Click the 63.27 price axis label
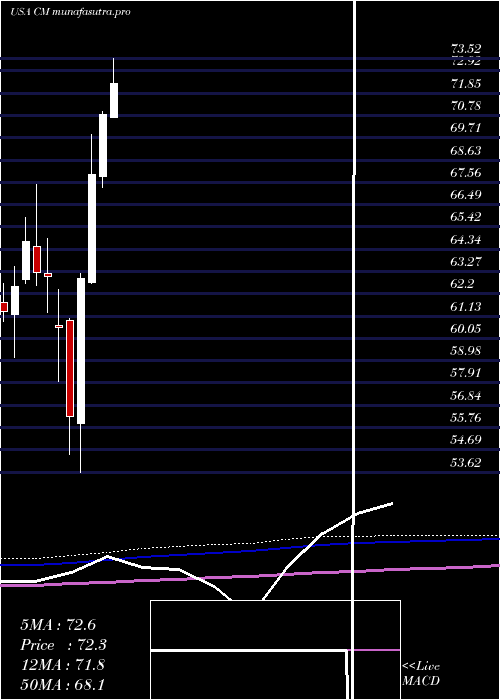Screen dimensions: 500x700 pos(466,262)
